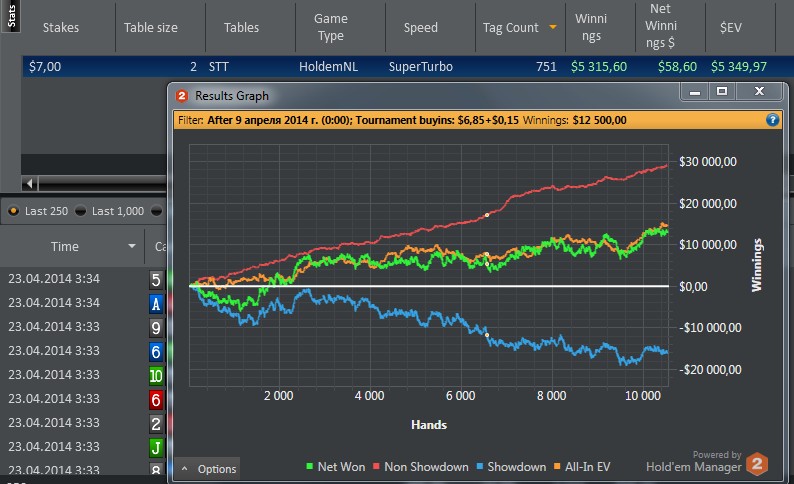Screen dimensions: 794x484
Task: Click the $5 349,97 EV cell
Action: pos(739,66)
